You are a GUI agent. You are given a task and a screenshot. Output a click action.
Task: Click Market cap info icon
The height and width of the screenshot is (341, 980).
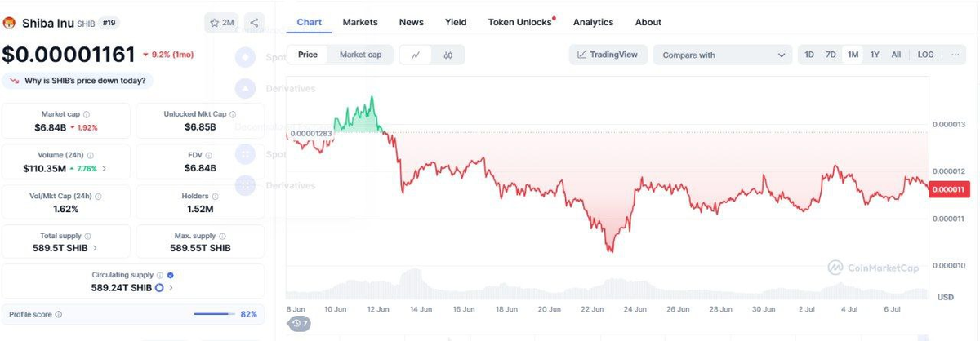click(87, 114)
